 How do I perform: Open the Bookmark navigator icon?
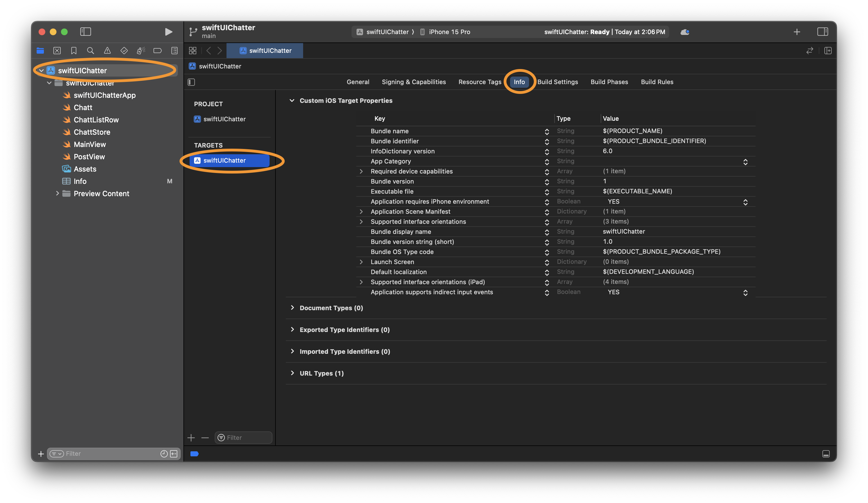click(74, 51)
